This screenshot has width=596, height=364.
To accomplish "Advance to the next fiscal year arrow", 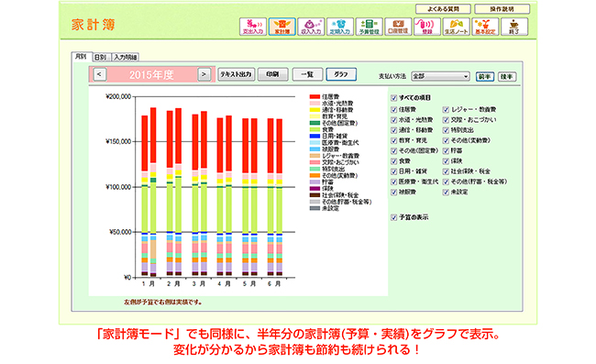I will click(x=204, y=74).
